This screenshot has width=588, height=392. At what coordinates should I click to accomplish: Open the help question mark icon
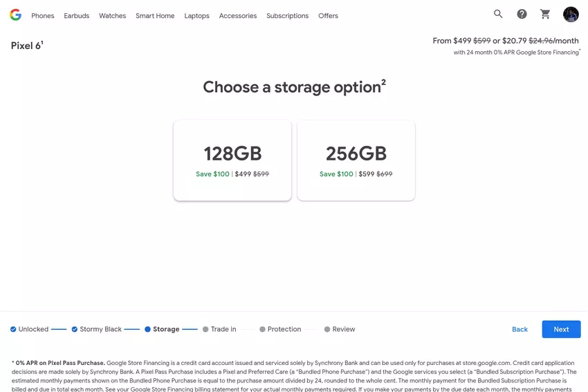pos(522,14)
